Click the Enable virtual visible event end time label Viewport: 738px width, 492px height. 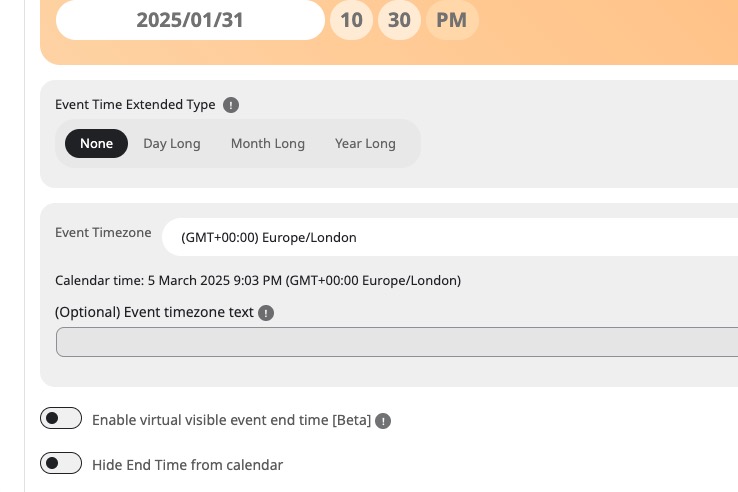pyautogui.click(x=232, y=420)
